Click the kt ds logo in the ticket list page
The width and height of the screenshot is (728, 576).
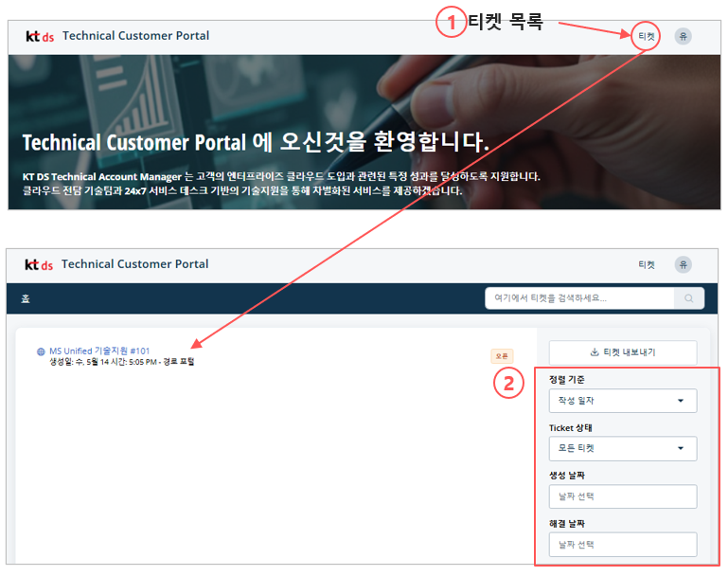tap(39, 264)
